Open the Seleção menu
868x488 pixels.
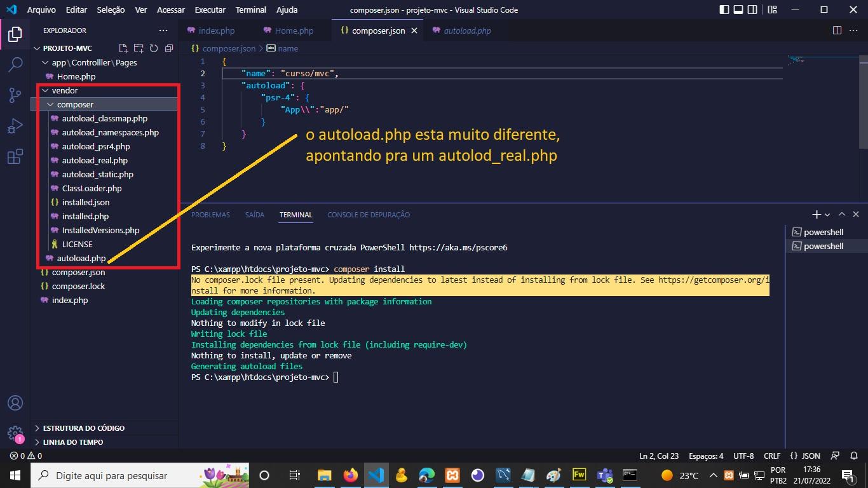(x=111, y=10)
